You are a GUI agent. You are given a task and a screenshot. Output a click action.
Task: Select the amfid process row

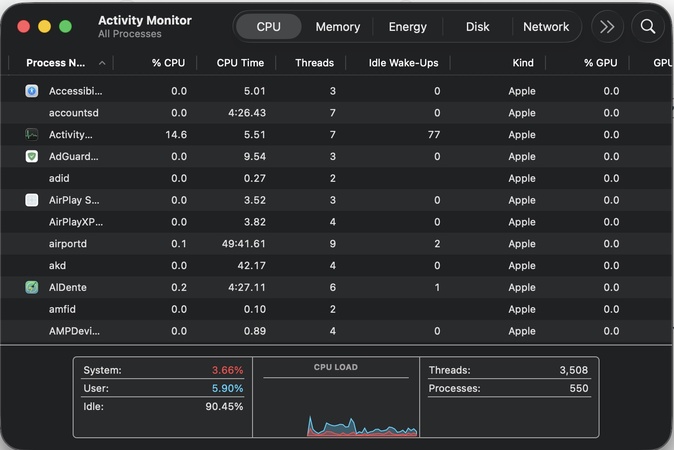337,309
